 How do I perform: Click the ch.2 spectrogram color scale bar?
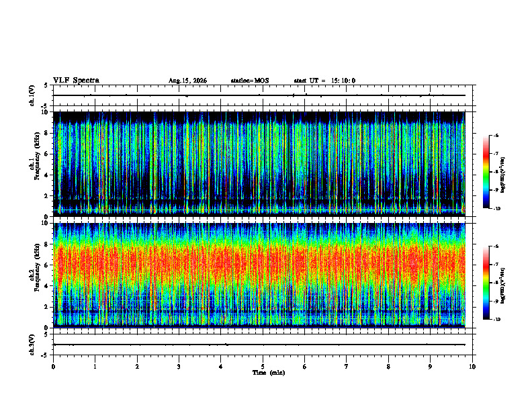point(486,283)
